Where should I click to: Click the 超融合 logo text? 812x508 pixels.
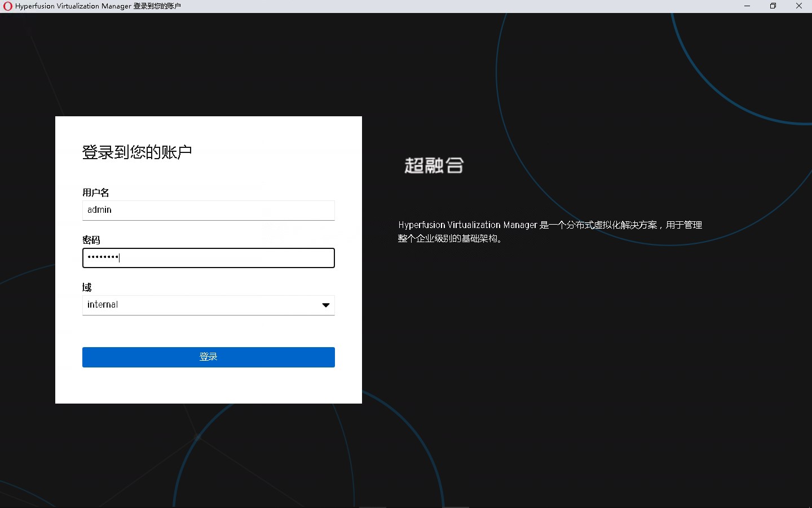(x=434, y=165)
